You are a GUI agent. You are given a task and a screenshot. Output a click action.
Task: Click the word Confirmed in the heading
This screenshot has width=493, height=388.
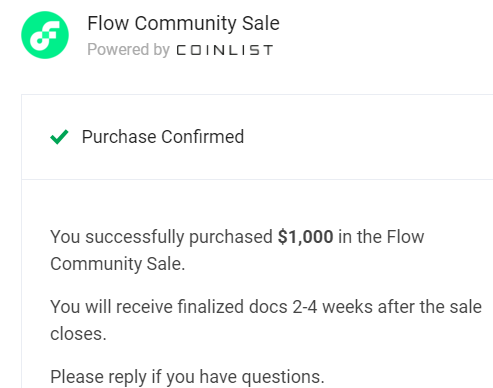coord(203,137)
